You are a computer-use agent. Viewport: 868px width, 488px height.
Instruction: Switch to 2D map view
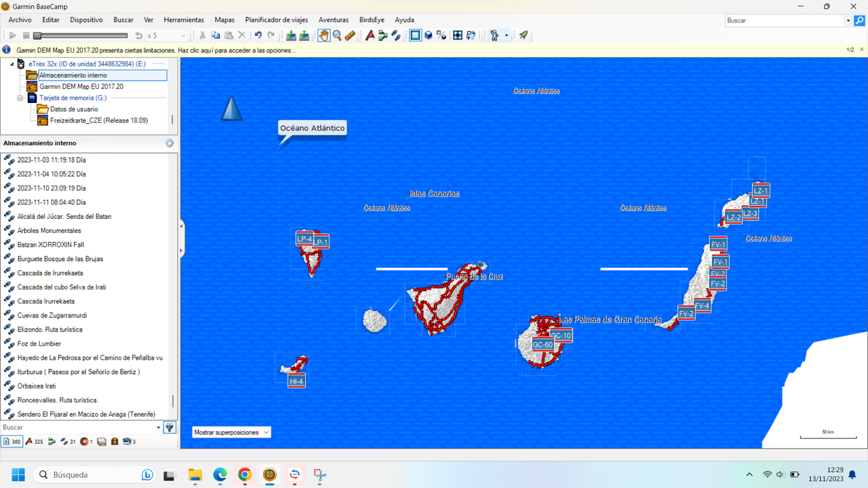click(416, 35)
